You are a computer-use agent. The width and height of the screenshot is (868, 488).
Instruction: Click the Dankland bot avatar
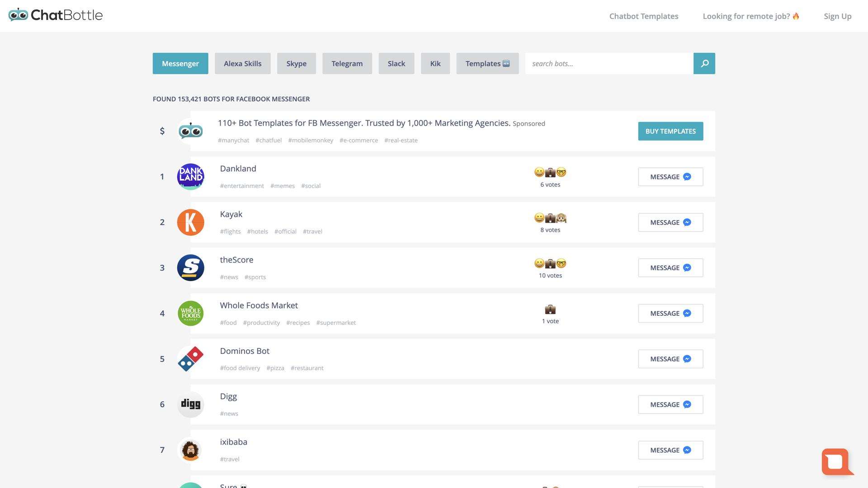tap(190, 177)
